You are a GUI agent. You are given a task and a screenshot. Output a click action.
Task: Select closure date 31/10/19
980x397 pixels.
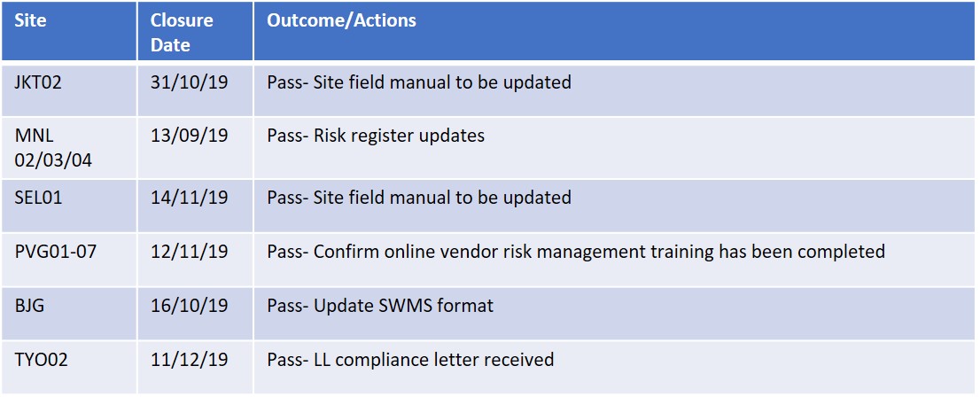click(x=190, y=82)
